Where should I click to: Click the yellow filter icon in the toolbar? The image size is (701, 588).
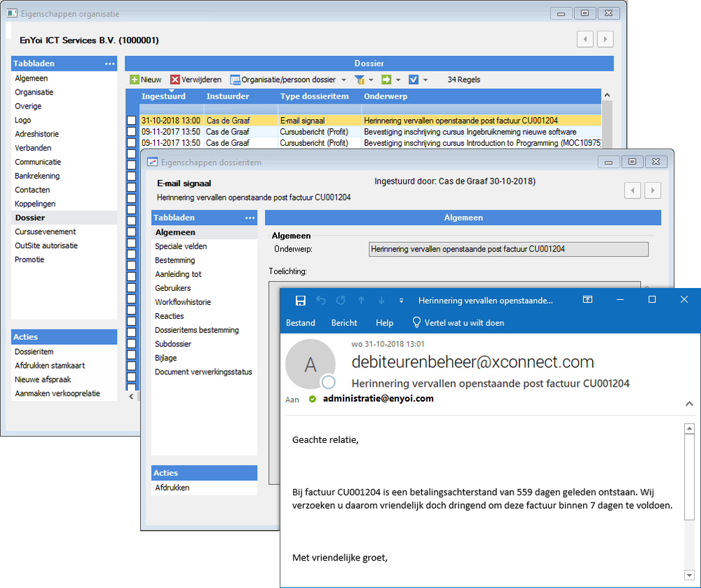(x=360, y=80)
